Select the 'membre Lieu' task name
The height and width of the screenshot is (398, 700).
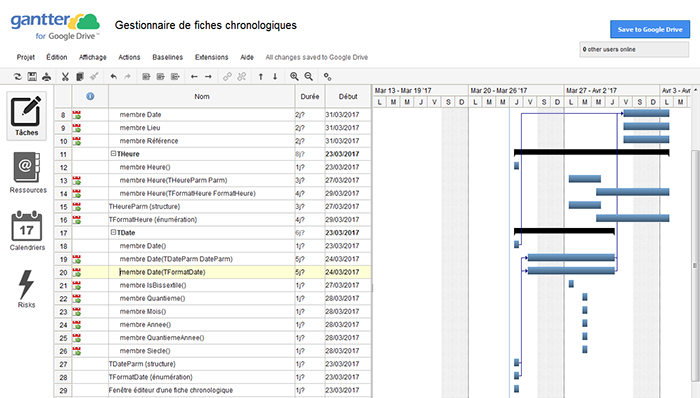(140, 128)
